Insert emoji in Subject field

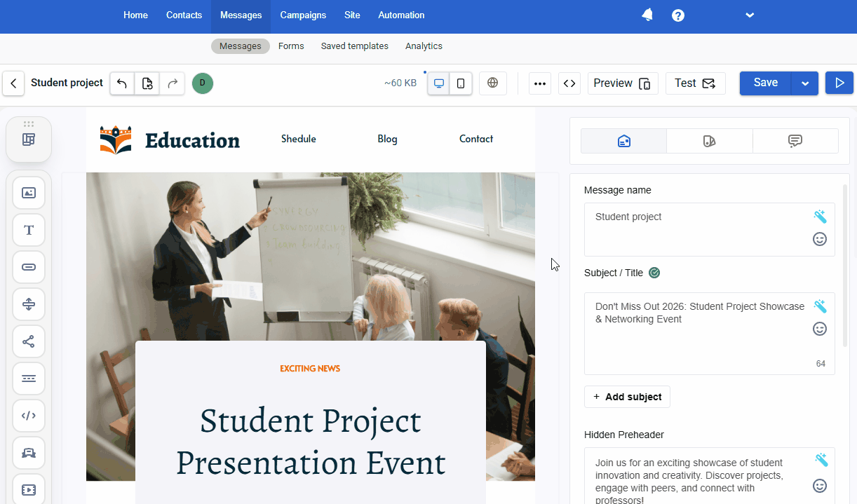point(820,329)
